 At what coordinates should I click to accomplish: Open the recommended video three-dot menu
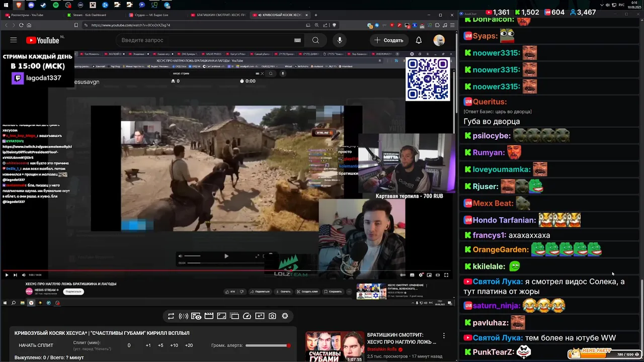[x=444, y=335]
